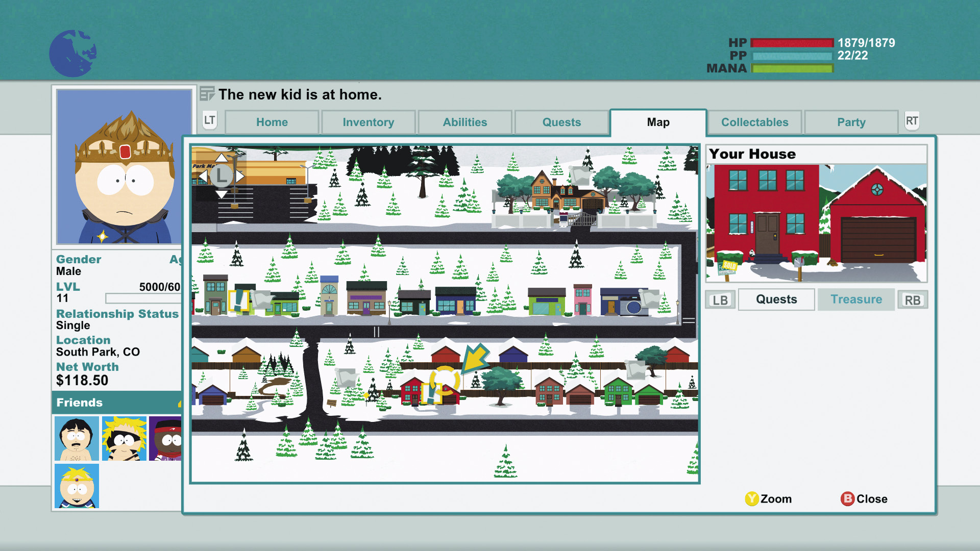The width and height of the screenshot is (980, 551).
Task: Click the yellow Y button icon for Zoom
Action: coord(751,498)
